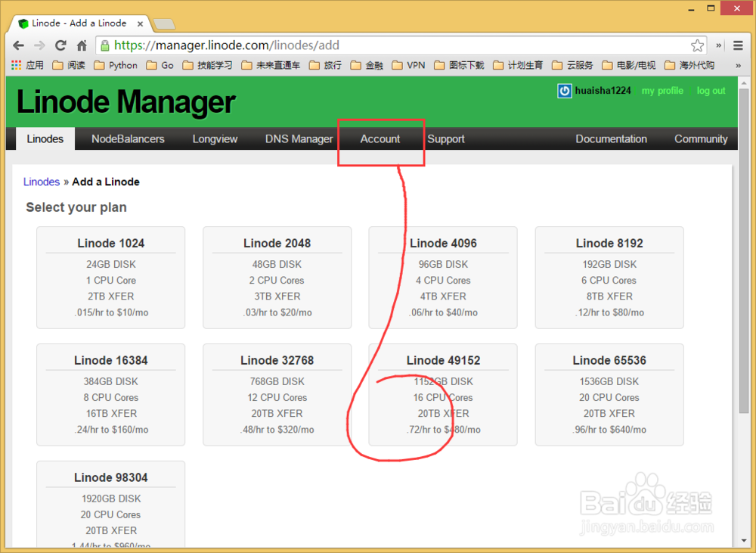The image size is (756, 553).
Task: Bookmark page with the star icon
Action: [697, 45]
